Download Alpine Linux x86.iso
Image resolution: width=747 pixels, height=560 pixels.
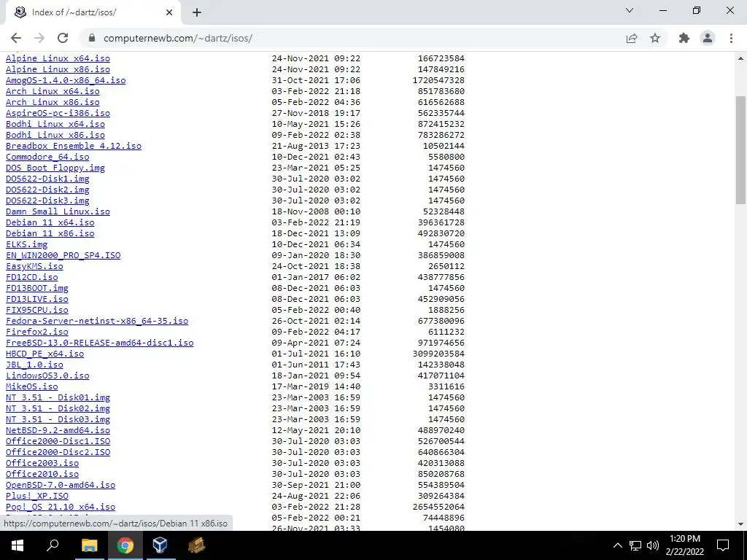point(58,69)
